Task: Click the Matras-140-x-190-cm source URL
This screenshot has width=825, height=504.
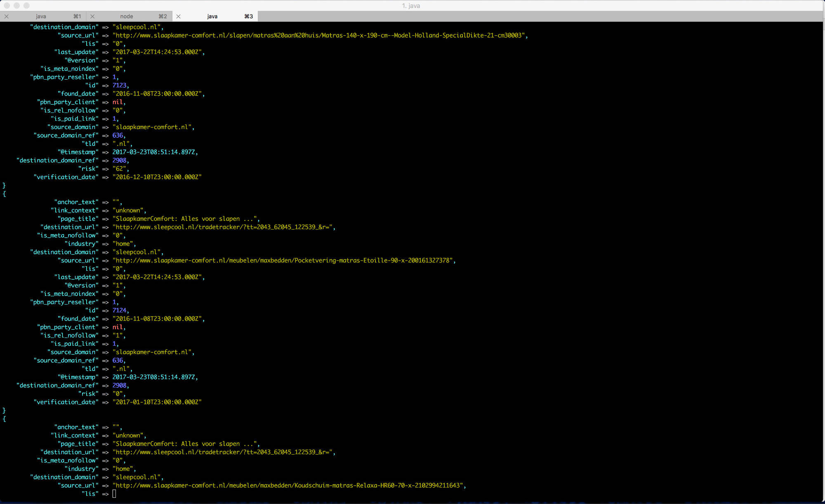Action: click(318, 35)
